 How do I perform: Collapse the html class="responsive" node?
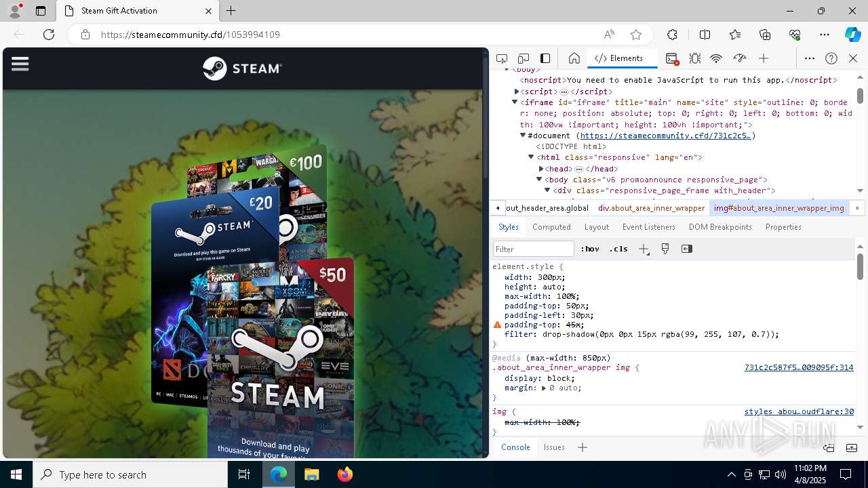(x=531, y=157)
